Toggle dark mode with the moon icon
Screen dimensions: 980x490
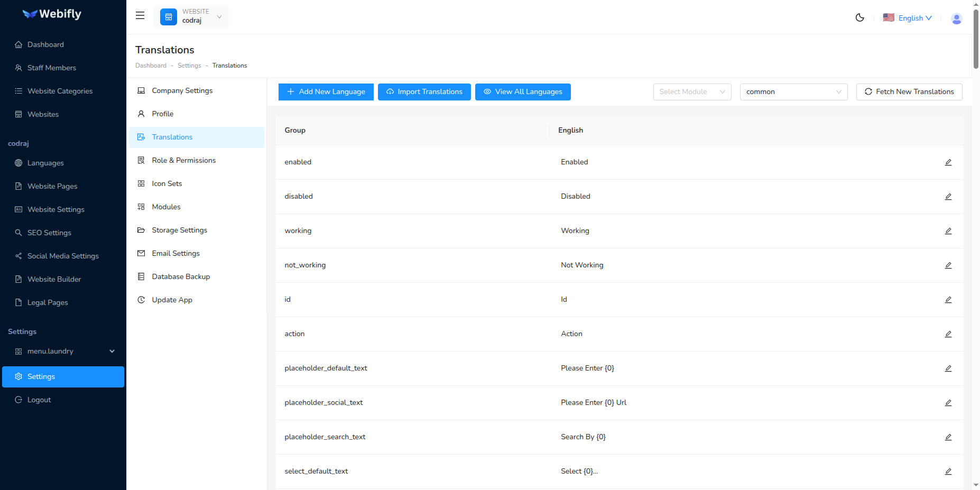859,17
